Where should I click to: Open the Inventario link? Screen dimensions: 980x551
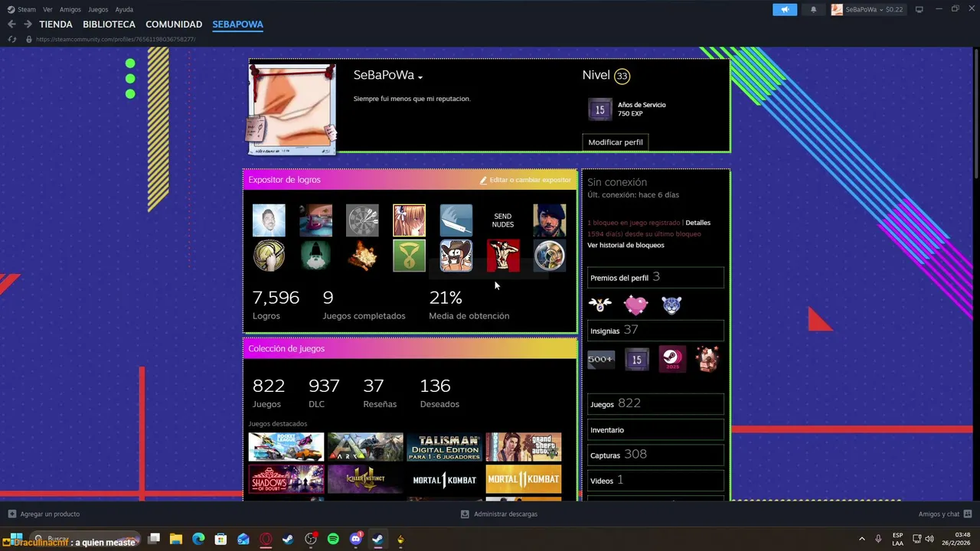tap(655, 429)
